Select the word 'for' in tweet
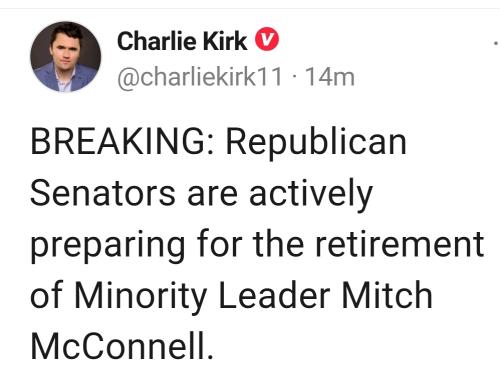The height and width of the screenshot is (381, 500). click(219, 244)
